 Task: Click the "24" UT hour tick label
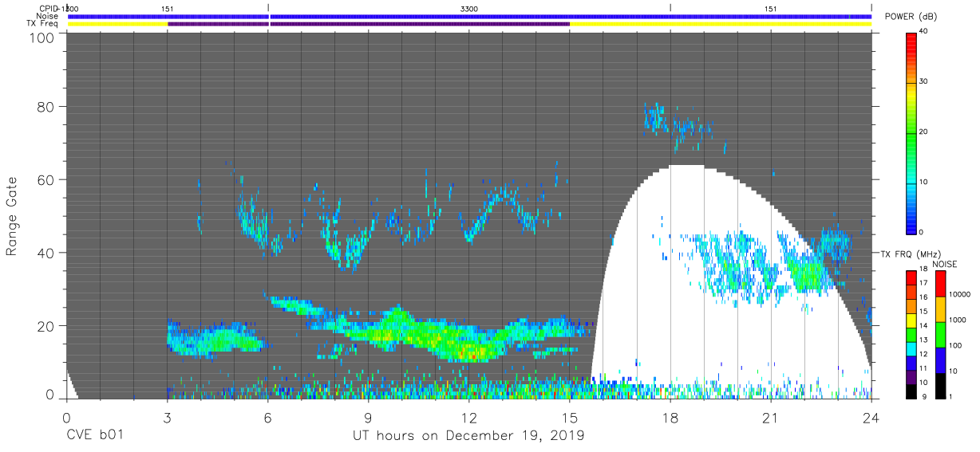click(871, 417)
